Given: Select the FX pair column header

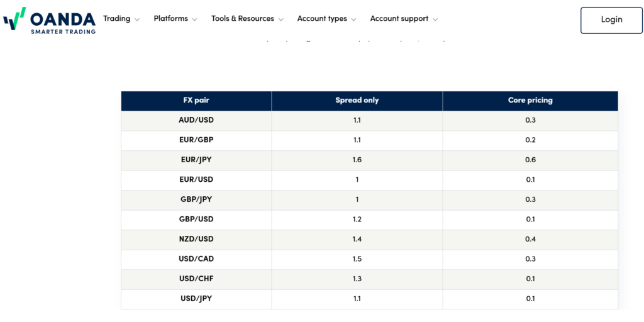Looking at the screenshot, I should tap(196, 101).
